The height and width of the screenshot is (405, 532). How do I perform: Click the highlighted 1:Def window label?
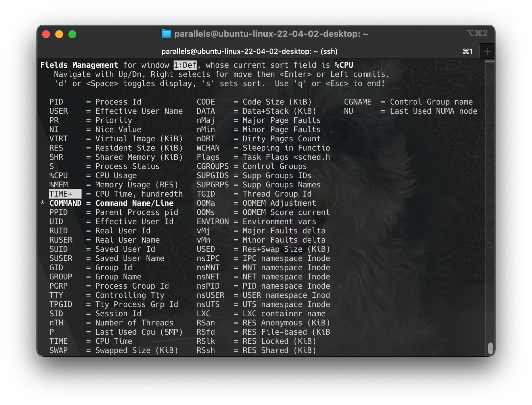coord(185,65)
